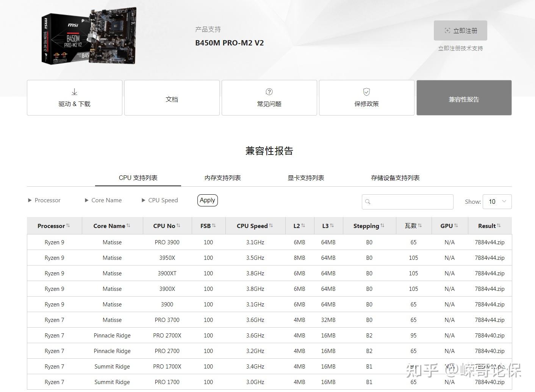Open the Show page-size dropdown set to 10
The height and width of the screenshot is (392, 535).
[497, 201]
